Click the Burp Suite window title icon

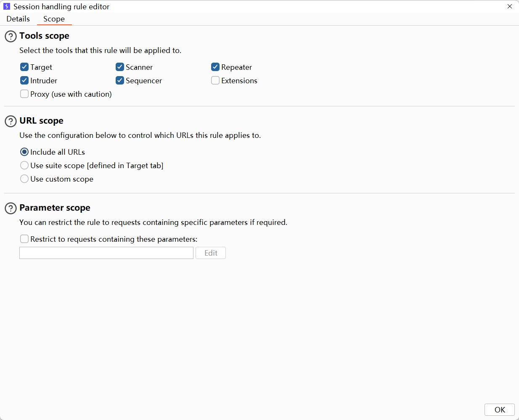[x=7, y=7]
